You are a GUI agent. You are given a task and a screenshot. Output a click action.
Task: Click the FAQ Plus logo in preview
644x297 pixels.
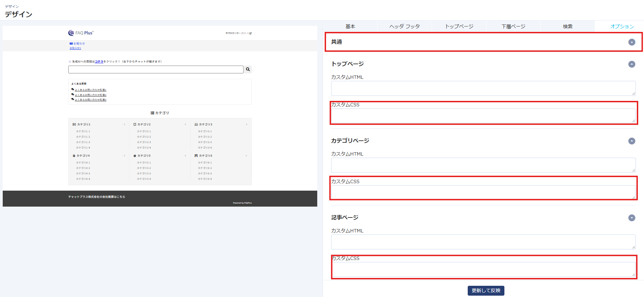[81, 33]
